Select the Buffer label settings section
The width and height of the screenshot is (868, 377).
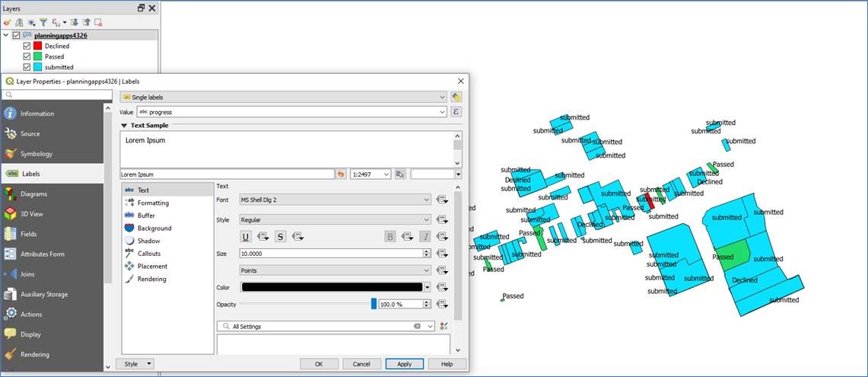[147, 216]
